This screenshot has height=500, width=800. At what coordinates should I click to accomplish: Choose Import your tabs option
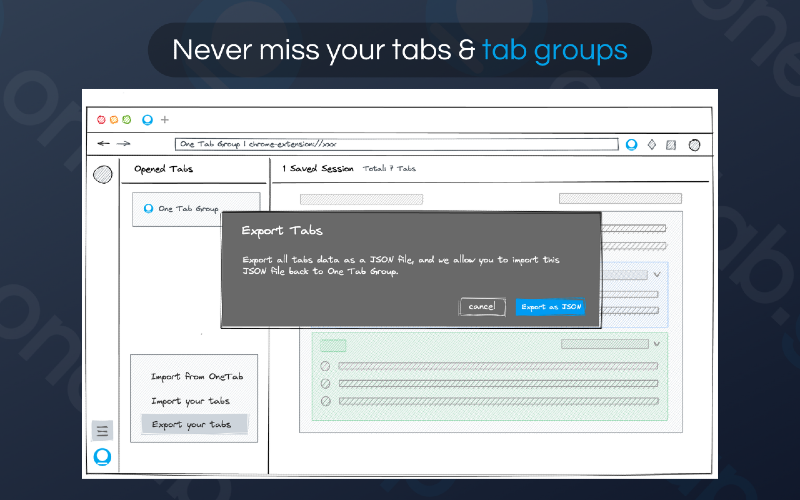(x=190, y=401)
